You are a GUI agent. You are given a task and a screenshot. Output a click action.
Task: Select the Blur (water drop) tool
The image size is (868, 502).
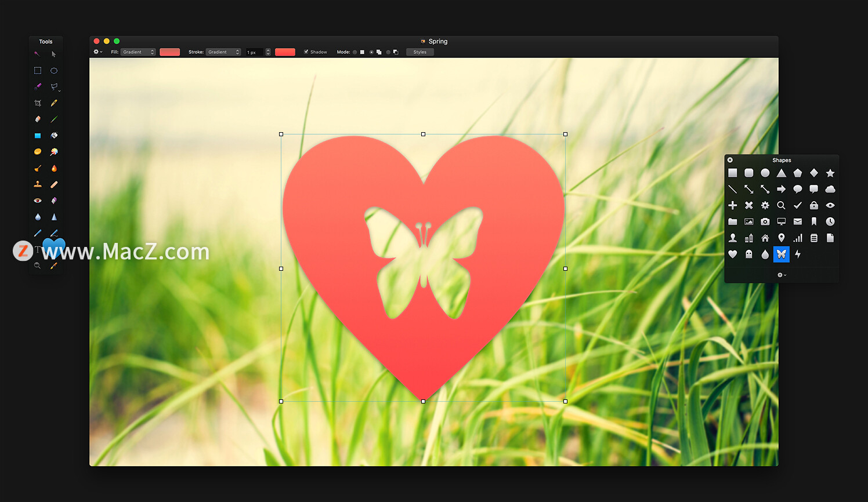(x=38, y=217)
